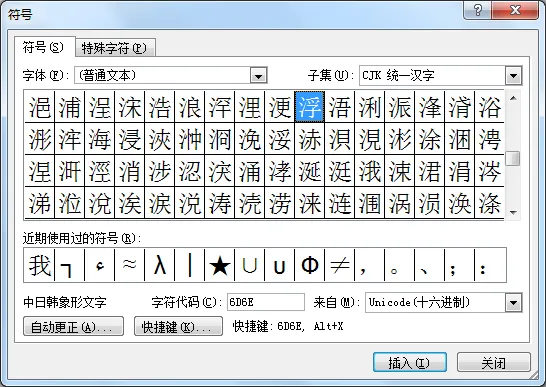Select the 浪 character in the grid
The height and width of the screenshot is (387, 546).
pyautogui.click(x=190, y=107)
